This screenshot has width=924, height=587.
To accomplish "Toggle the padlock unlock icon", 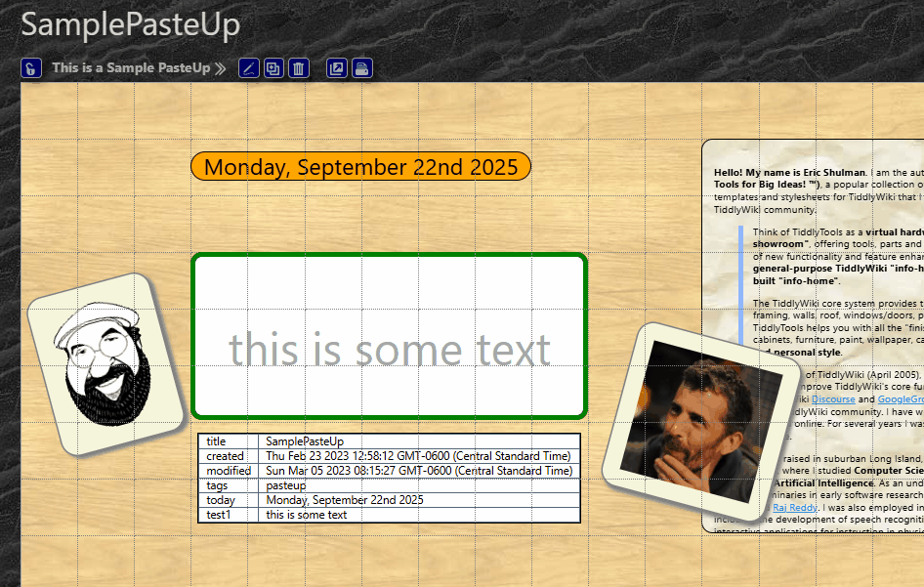I will [x=31, y=68].
